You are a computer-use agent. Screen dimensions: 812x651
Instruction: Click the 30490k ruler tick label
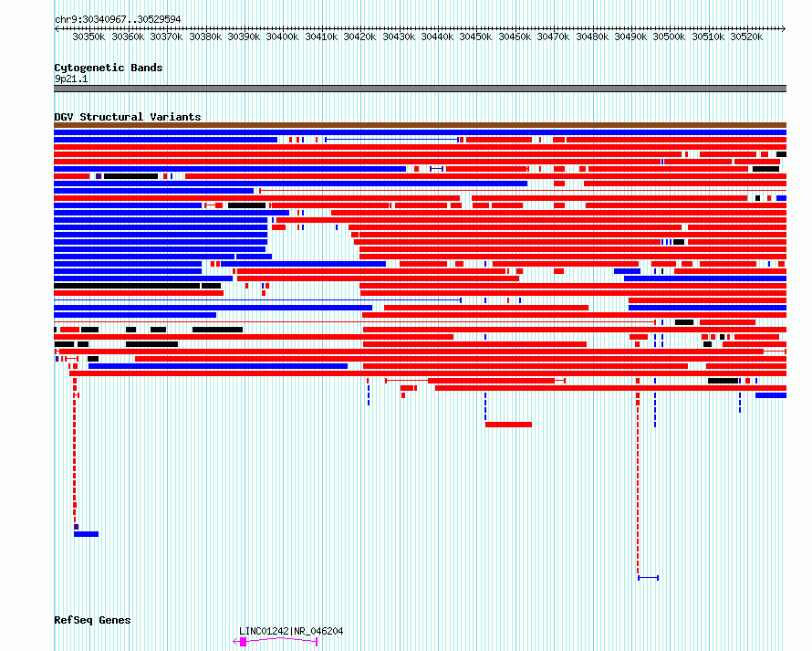point(630,37)
